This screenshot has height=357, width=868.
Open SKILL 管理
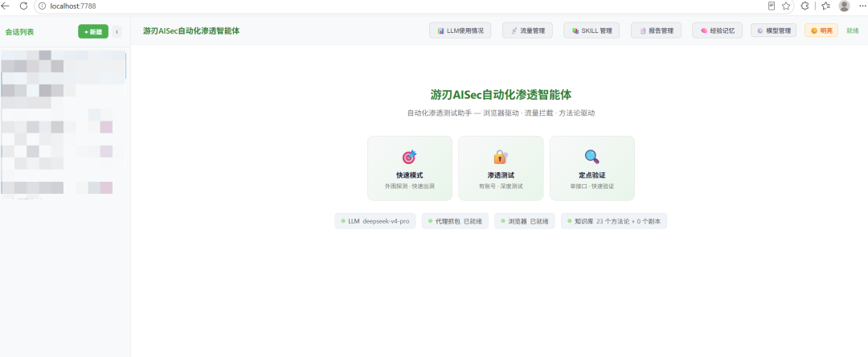coord(592,31)
